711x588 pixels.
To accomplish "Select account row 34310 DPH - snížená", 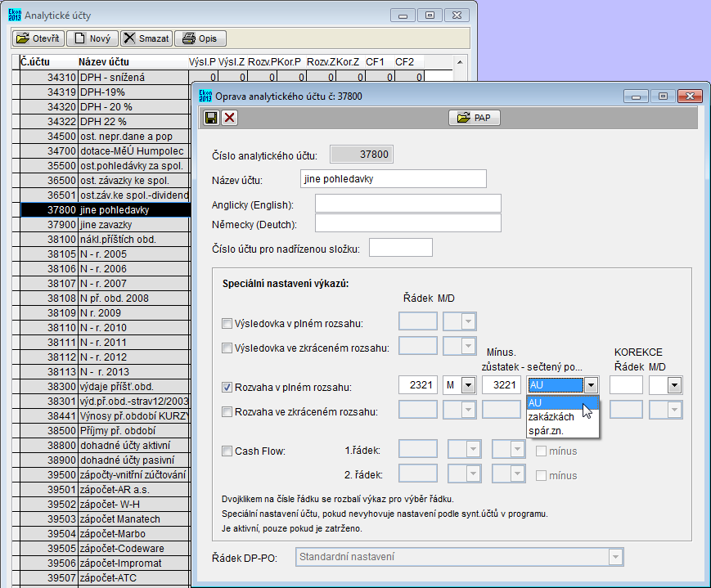I will point(104,77).
